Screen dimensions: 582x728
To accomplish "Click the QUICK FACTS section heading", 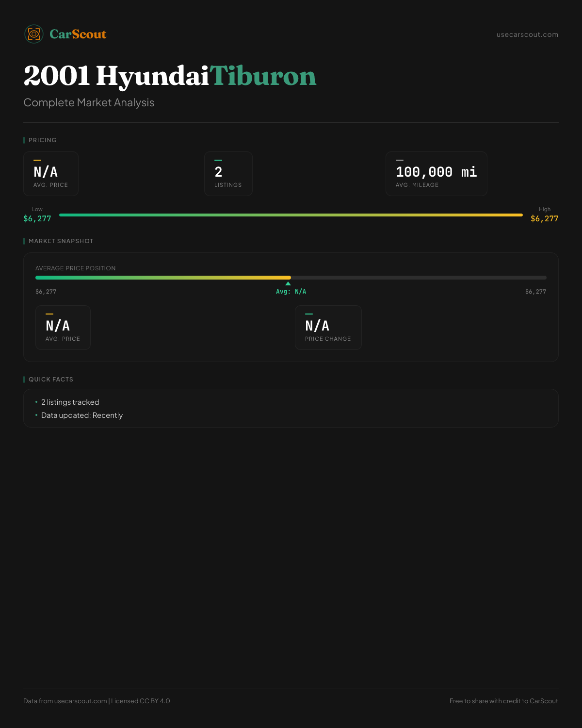I will (x=50, y=379).
